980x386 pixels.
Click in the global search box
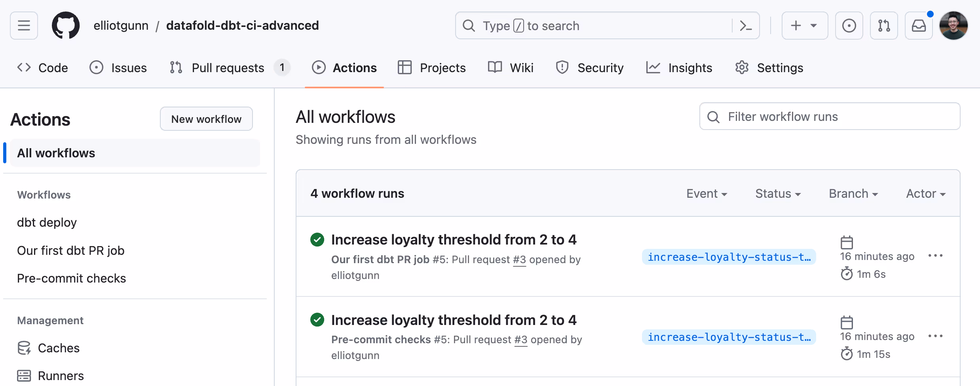pyautogui.click(x=607, y=26)
